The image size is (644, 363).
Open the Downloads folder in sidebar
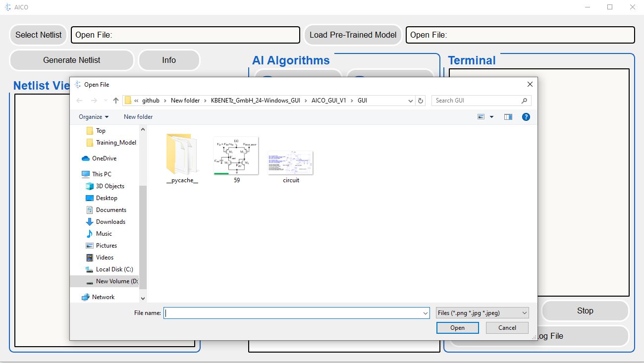click(x=110, y=222)
